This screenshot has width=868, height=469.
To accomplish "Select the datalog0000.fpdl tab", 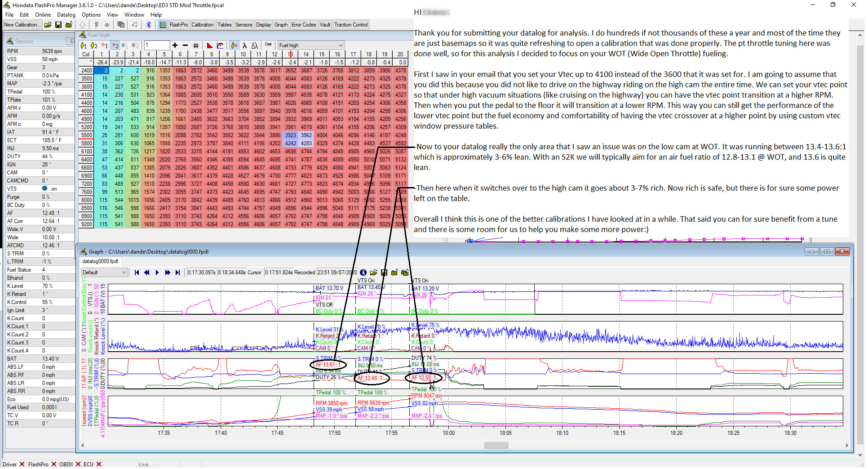I will 100,261.
